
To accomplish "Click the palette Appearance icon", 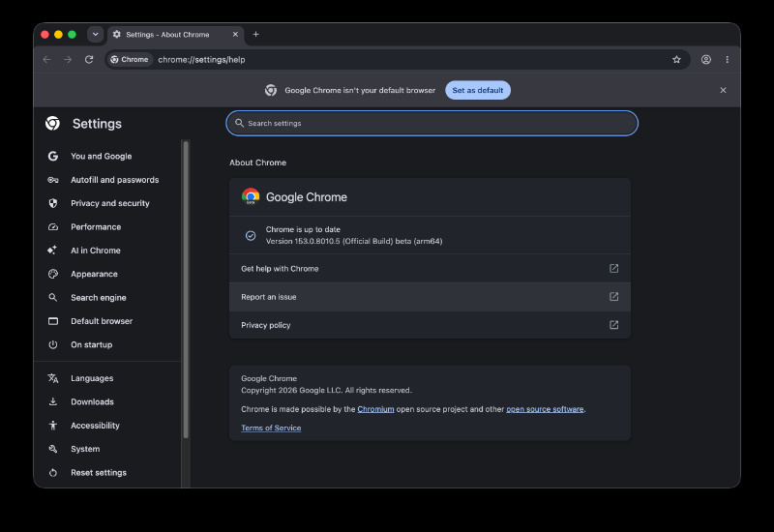I will click(53, 274).
